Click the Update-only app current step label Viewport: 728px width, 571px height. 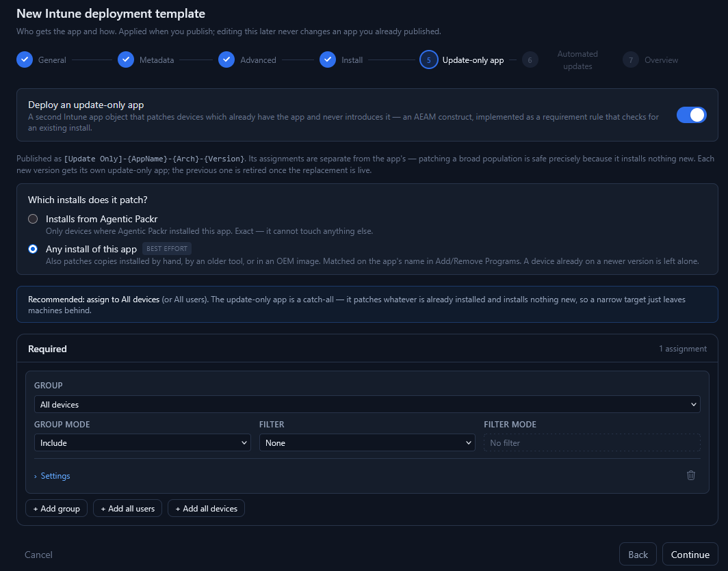pyautogui.click(x=473, y=60)
